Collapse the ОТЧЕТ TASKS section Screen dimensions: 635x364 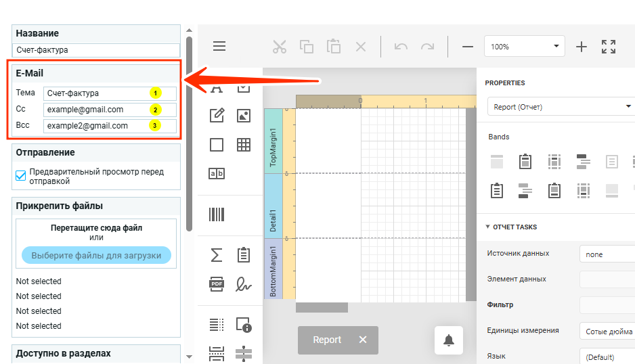[488, 227]
